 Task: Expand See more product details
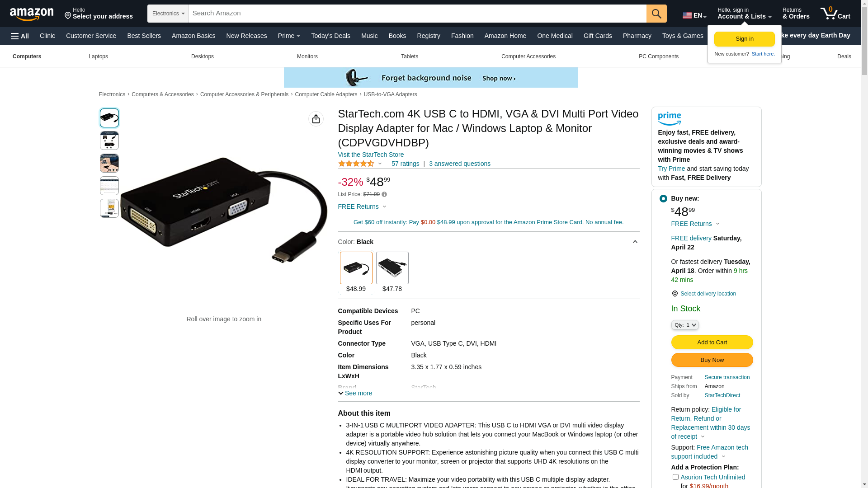coord(355,393)
